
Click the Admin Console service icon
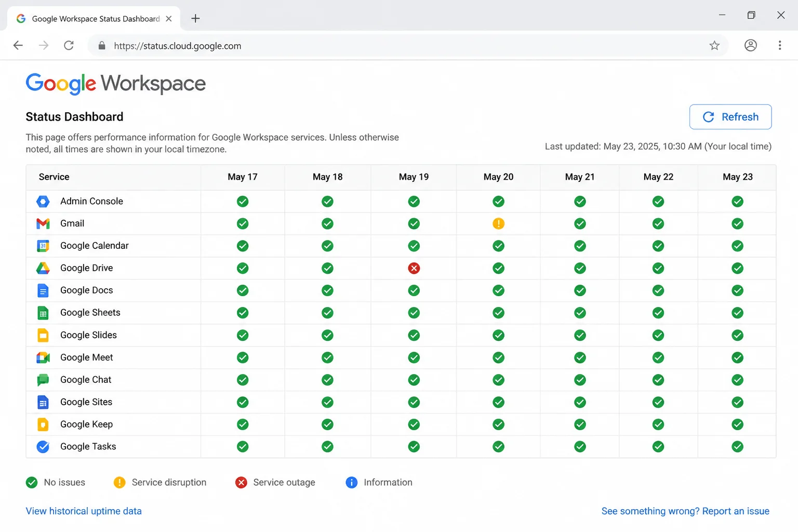43,202
